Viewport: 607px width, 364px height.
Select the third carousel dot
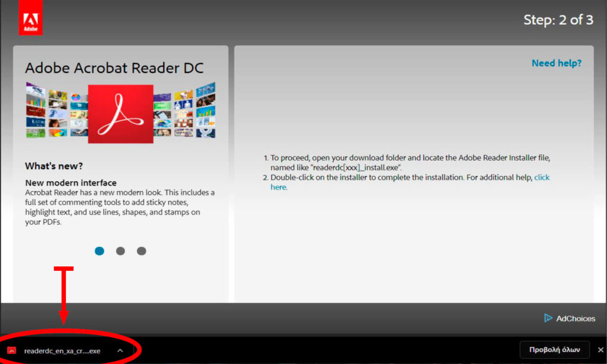pos(141,251)
